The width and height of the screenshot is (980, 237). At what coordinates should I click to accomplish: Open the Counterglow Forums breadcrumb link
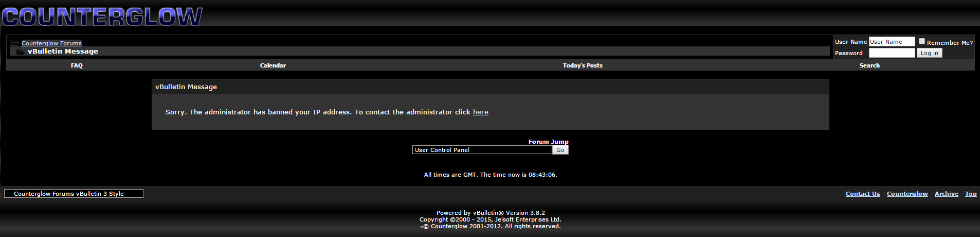(x=51, y=43)
